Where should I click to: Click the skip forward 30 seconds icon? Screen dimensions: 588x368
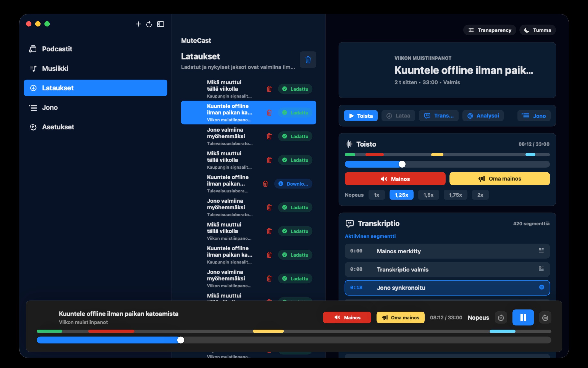point(545,318)
